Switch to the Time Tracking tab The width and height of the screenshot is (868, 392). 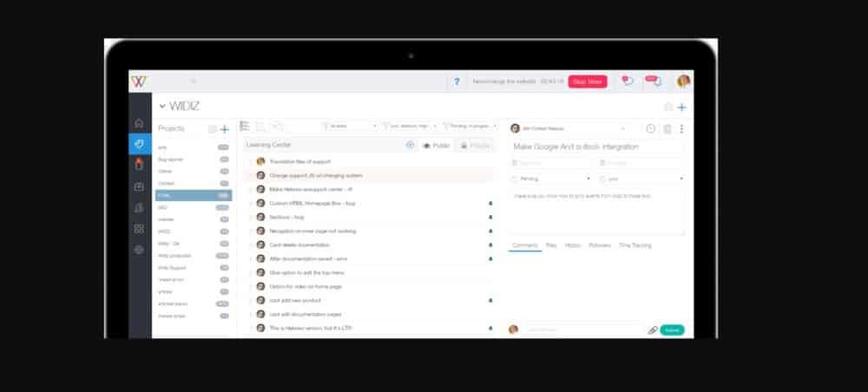635,245
